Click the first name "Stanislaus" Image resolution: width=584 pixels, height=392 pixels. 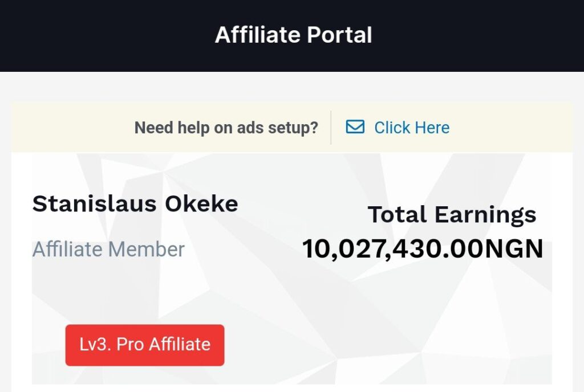point(95,203)
